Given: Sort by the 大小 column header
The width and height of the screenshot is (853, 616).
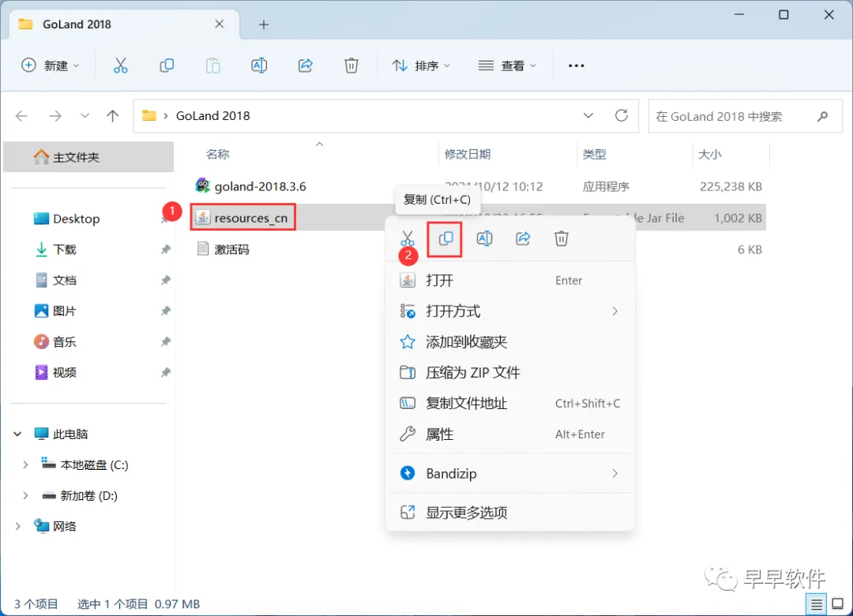Looking at the screenshot, I should 709,155.
